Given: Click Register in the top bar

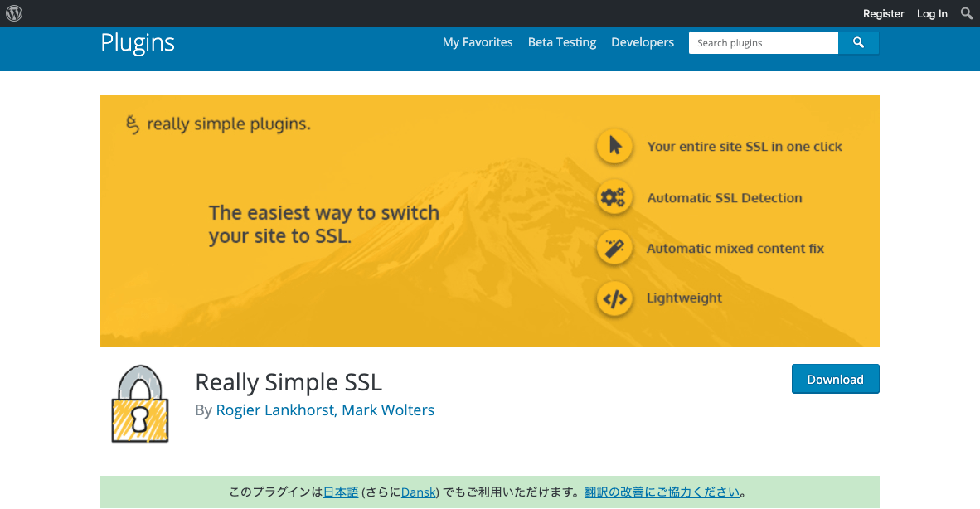Looking at the screenshot, I should click(x=883, y=13).
